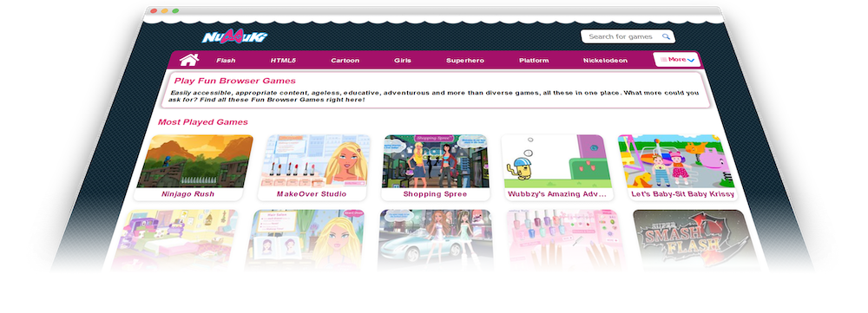Click the Wubbzy's Amazing Adv... title link
The image size is (868, 313).
click(x=557, y=194)
